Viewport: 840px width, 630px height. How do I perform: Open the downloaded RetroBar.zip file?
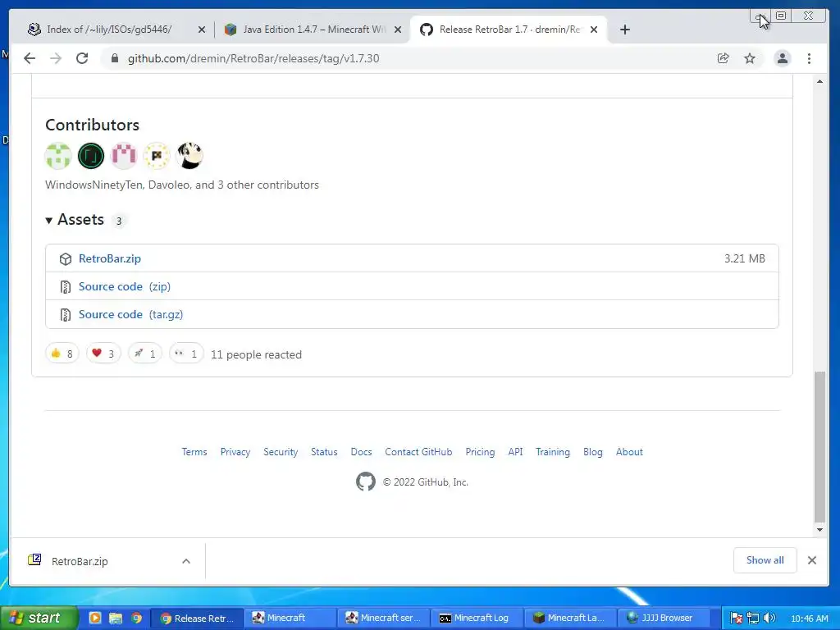click(80, 561)
